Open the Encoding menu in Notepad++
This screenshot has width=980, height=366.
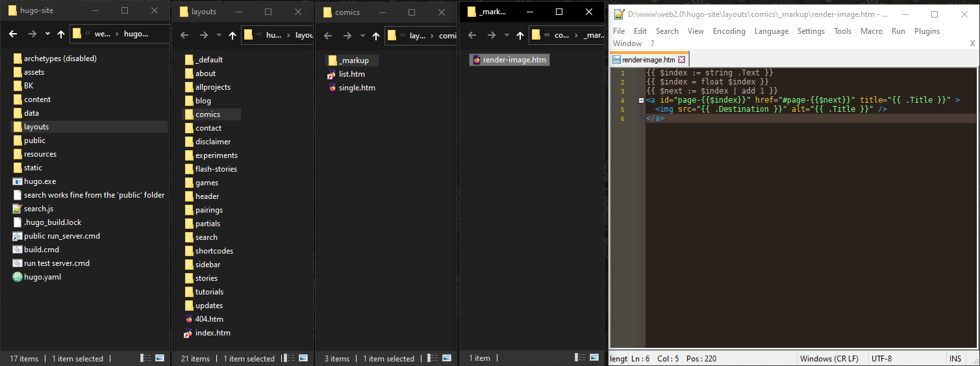coord(729,31)
